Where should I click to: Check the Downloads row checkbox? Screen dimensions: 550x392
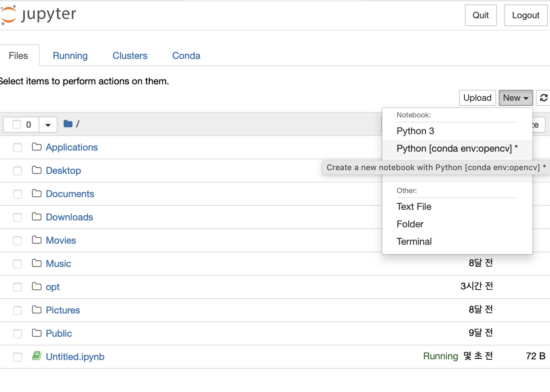pos(17,217)
